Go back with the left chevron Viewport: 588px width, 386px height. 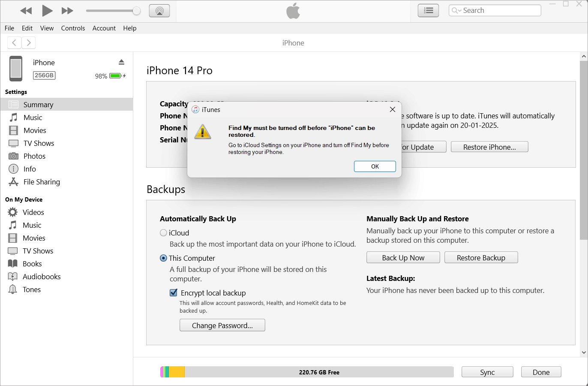(x=14, y=42)
